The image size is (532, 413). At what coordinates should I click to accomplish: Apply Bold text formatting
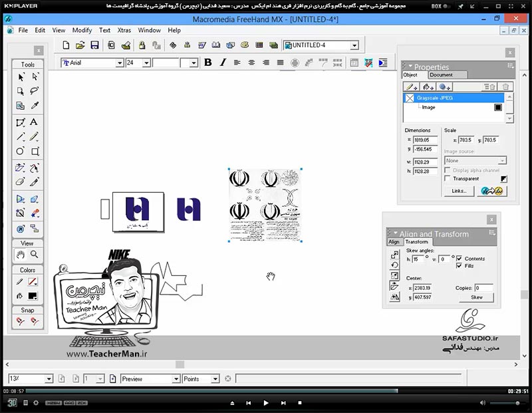click(x=208, y=63)
